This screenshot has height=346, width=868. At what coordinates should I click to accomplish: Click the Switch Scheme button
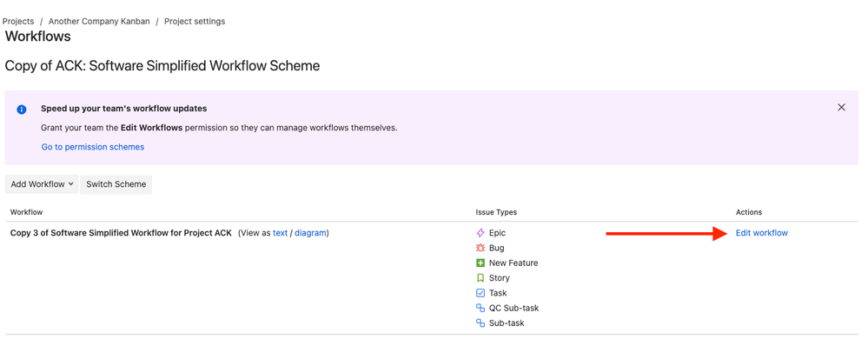116,184
